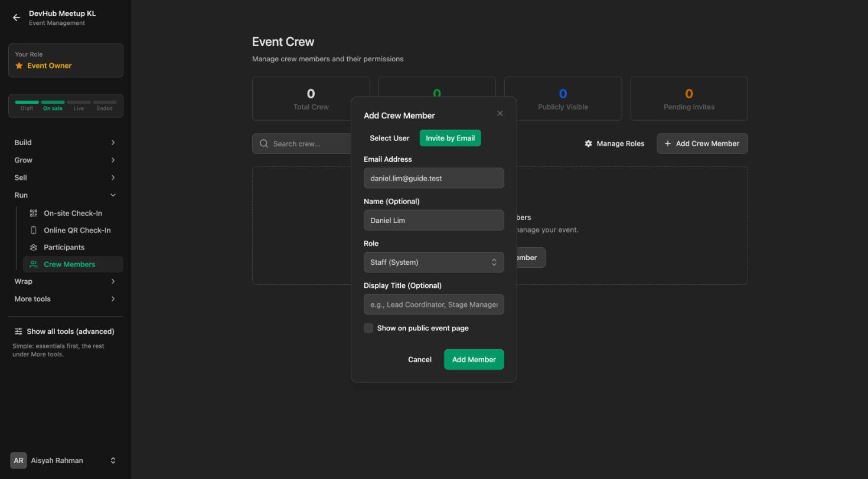The height and width of the screenshot is (479, 868).
Task: Click the Crew Members people icon
Action: [34, 264]
